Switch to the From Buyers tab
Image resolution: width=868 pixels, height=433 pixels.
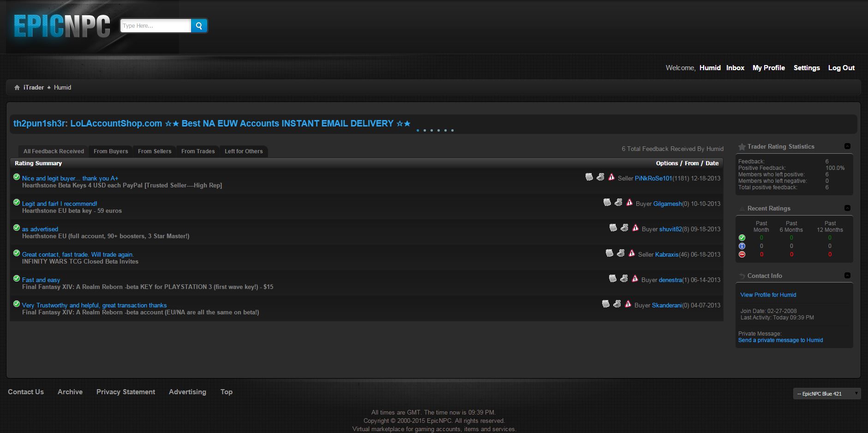[x=111, y=151]
